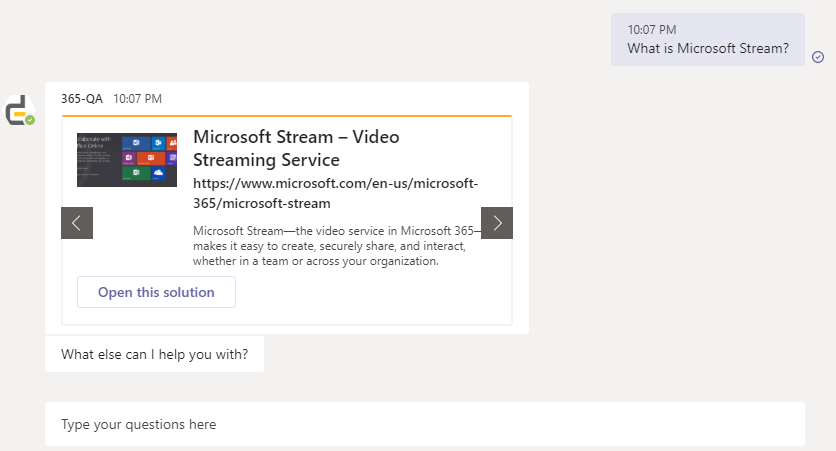Screen dimensions: 836x451
Task: Advance carousel with right arrow
Action: 497,223
